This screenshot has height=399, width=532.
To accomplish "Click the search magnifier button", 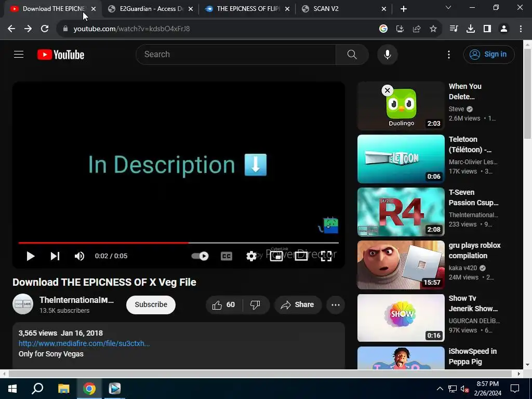I will coord(352,54).
